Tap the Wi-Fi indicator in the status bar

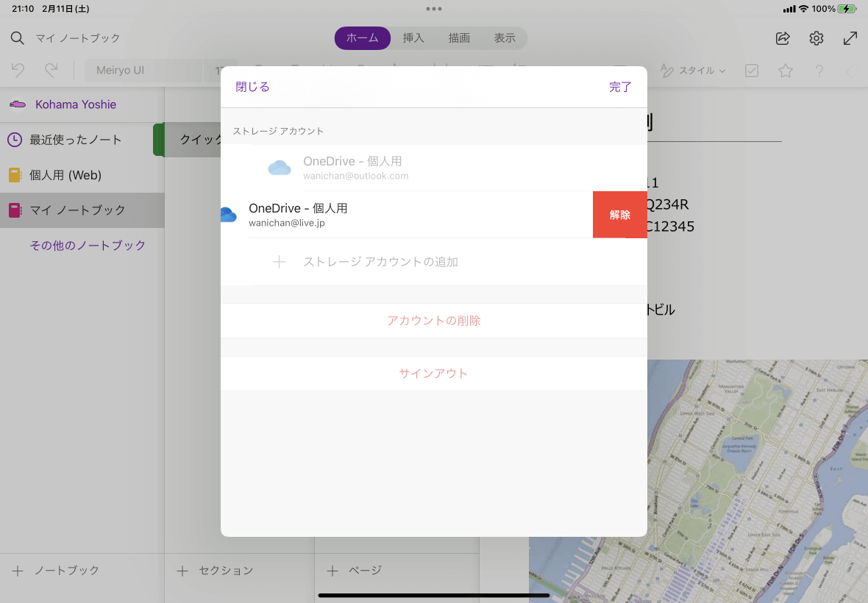804,9
